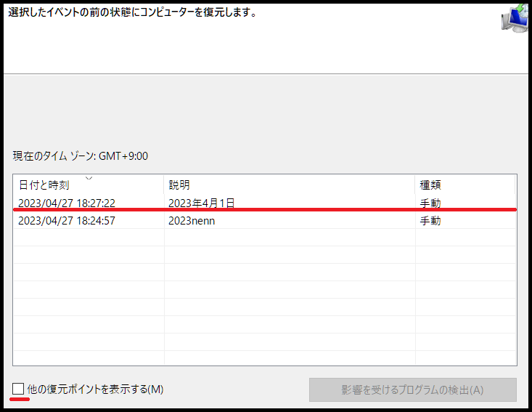Enable the 他の復元ポイントを表示する checkbox

click(18, 389)
